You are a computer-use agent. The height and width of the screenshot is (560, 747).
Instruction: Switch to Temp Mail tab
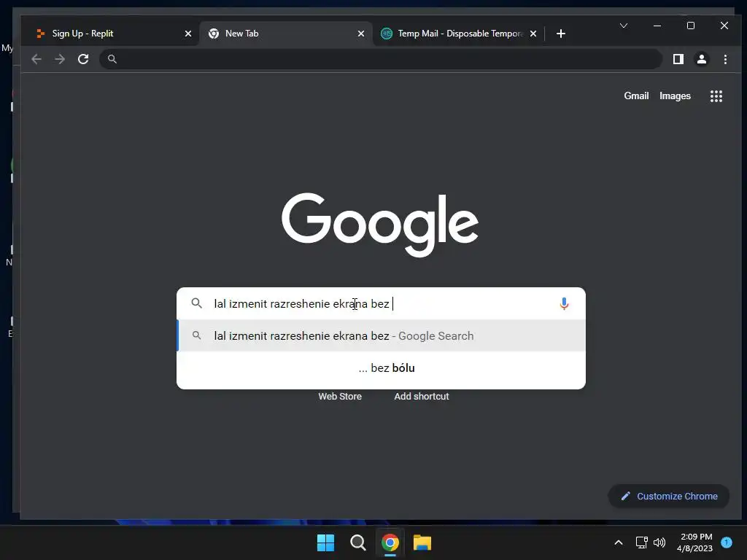click(x=458, y=34)
